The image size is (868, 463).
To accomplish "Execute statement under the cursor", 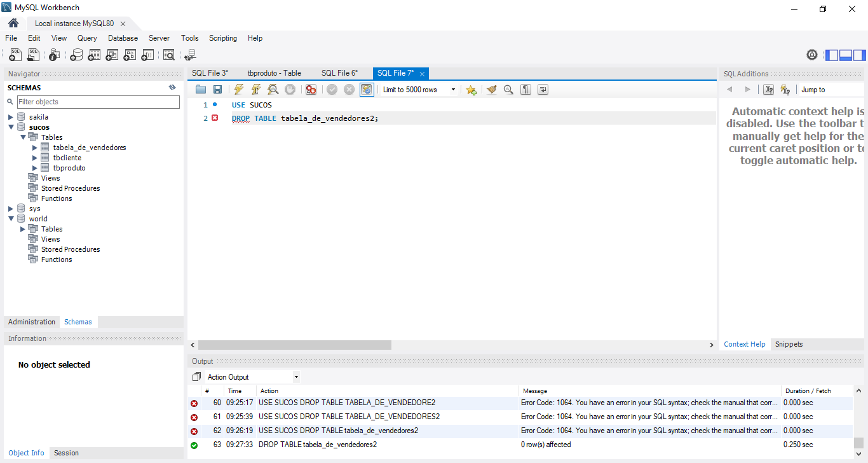I will pos(256,90).
